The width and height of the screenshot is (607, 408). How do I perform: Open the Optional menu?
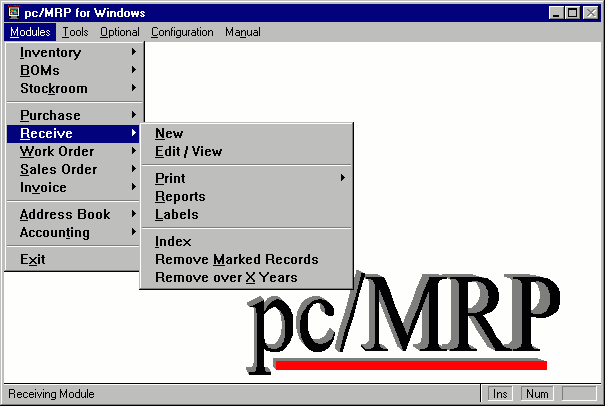[120, 32]
